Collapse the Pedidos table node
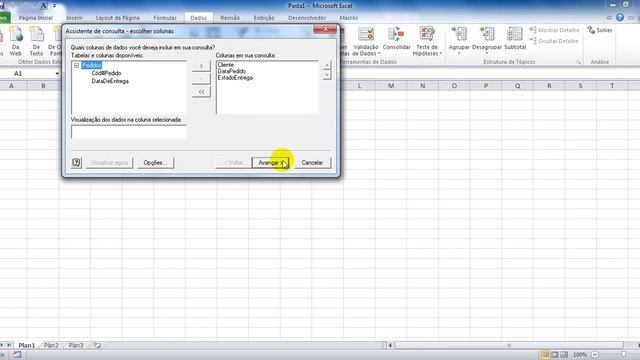Screen dimensions: 640x360 76,65
